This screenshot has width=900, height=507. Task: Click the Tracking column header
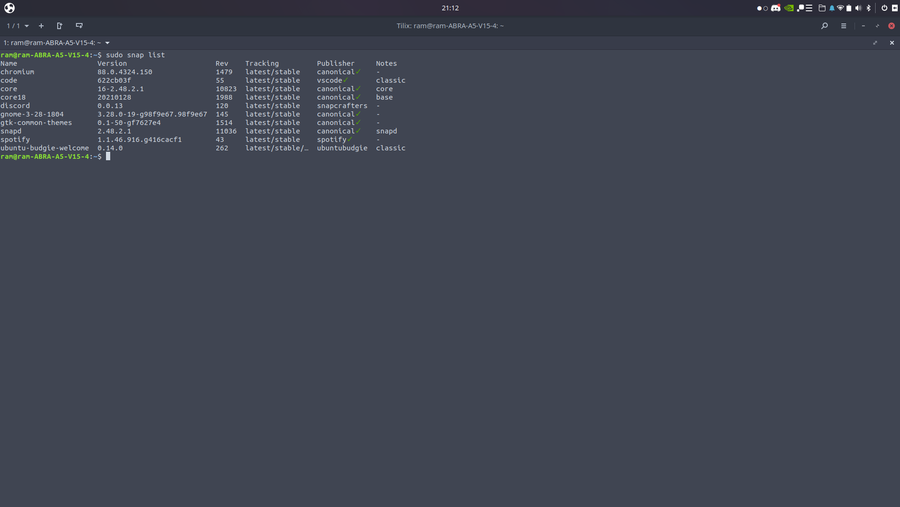262,64
